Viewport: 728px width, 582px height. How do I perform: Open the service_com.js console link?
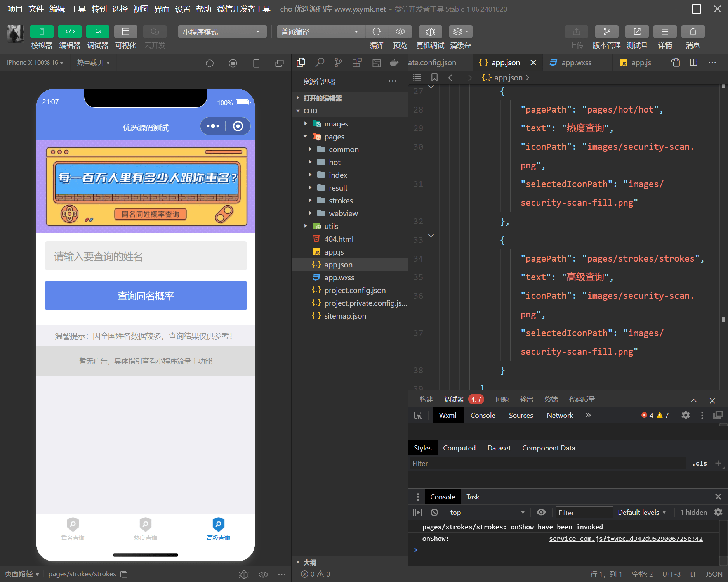[x=626, y=539]
